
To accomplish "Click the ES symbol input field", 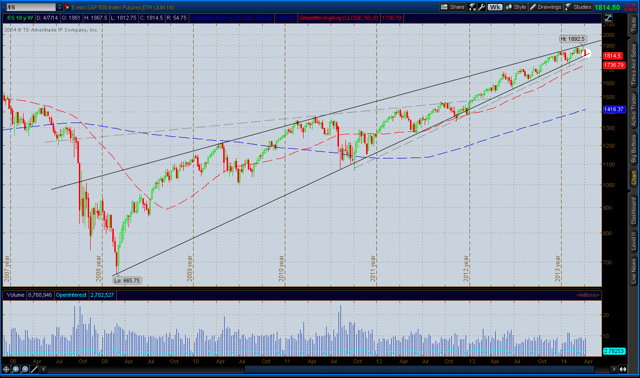I will click(x=30, y=7).
